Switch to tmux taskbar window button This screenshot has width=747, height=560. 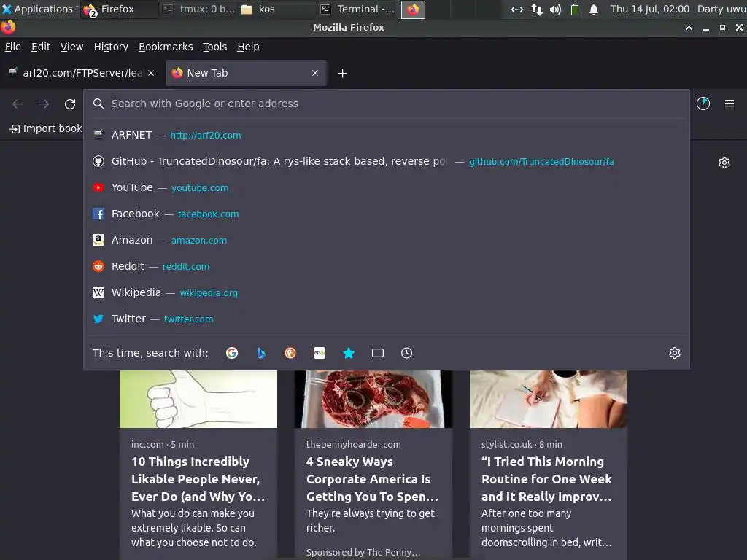pyautogui.click(x=198, y=9)
